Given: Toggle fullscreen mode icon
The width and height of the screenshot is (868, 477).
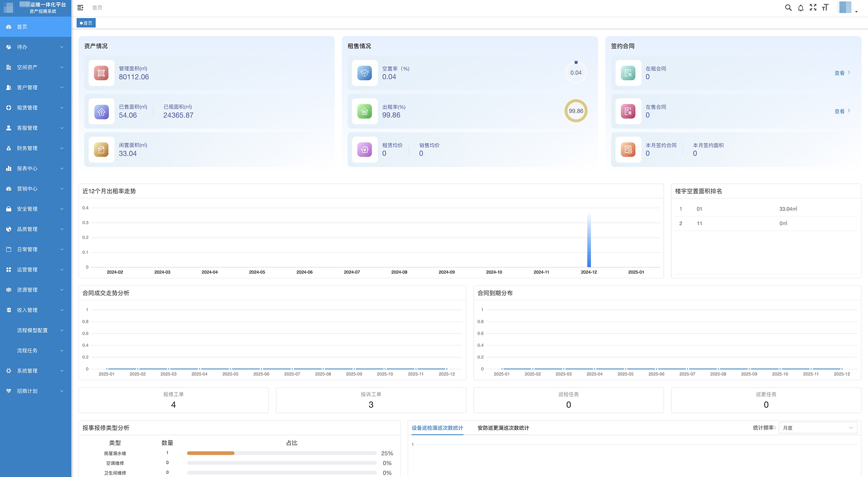Looking at the screenshot, I should point(813,8).
